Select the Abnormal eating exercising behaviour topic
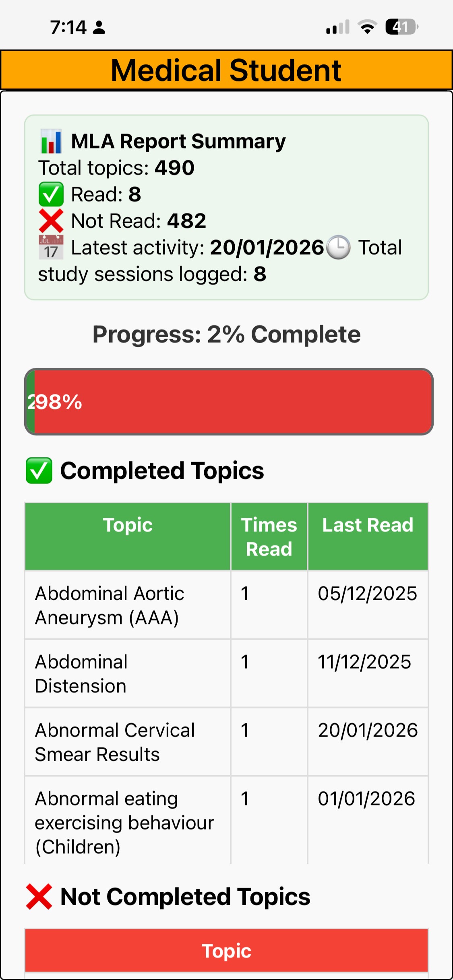 (x=125, y=823)
